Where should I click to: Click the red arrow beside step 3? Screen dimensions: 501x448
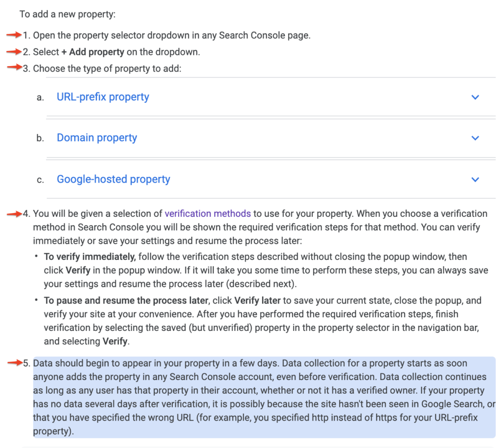tap(15, 67)
